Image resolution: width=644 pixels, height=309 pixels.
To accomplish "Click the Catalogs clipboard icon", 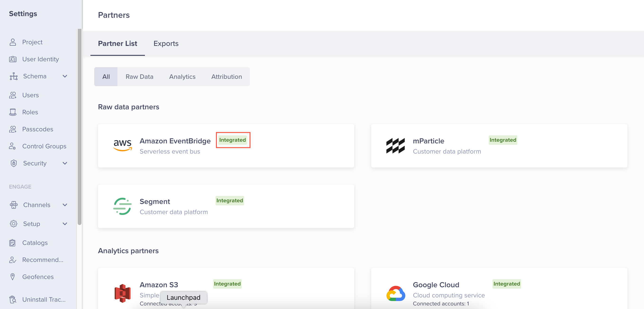I will point(13,243).
